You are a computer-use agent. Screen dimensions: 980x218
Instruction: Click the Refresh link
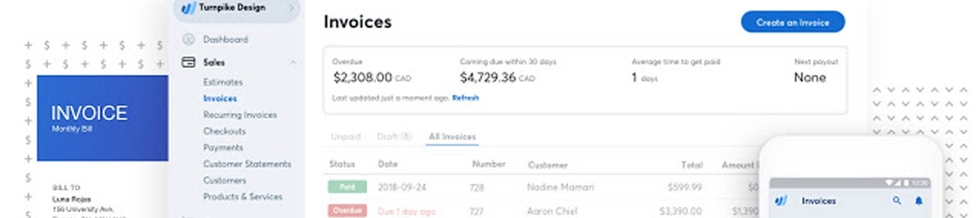pos(465,98)
